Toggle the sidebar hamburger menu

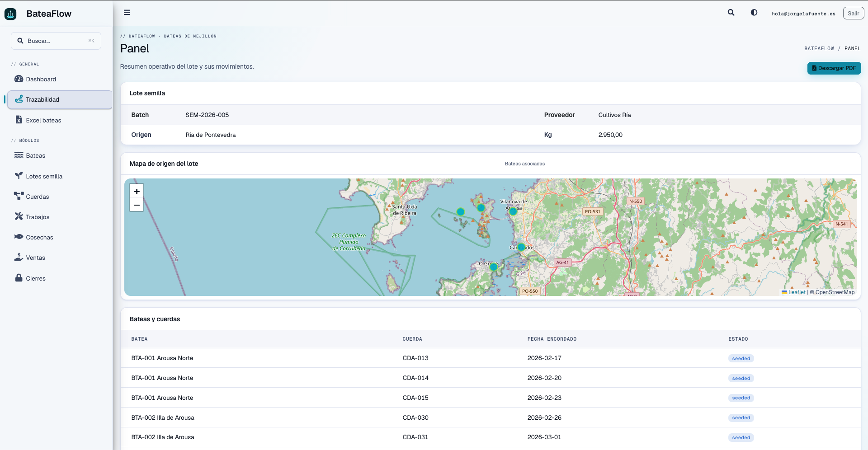tap(127, 13)
